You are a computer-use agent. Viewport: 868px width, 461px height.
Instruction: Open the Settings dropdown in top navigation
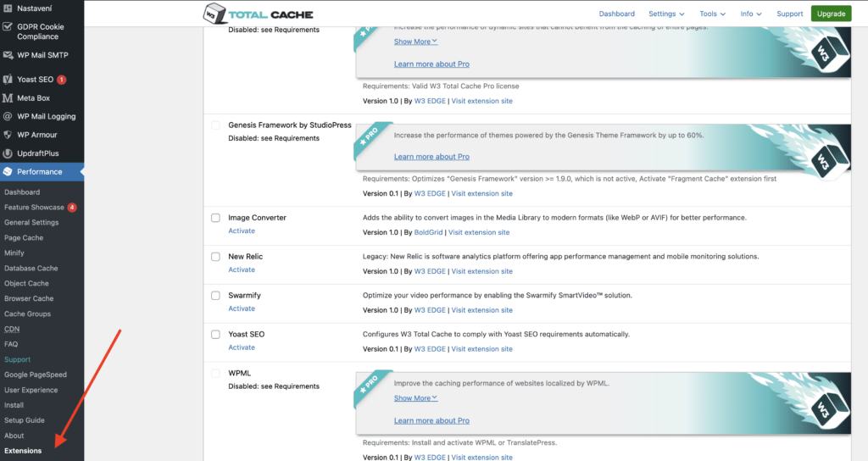pos(666,14)
